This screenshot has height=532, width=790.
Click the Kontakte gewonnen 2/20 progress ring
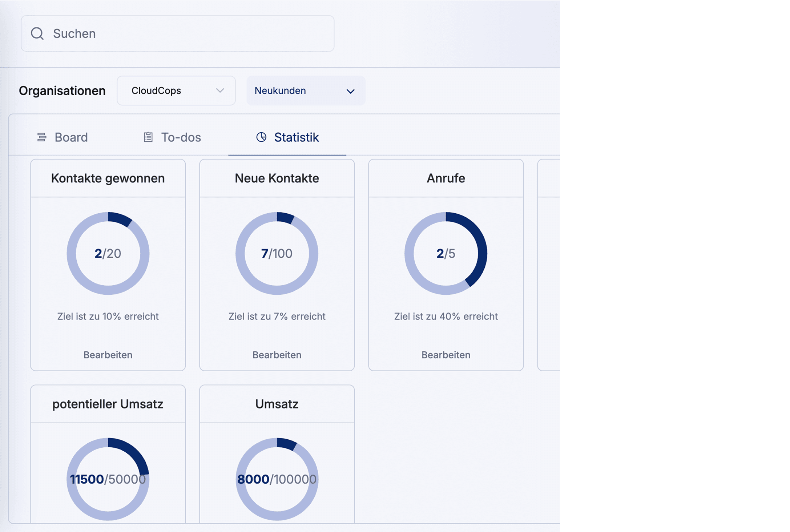pyautogui.click(x=108, y=253)
